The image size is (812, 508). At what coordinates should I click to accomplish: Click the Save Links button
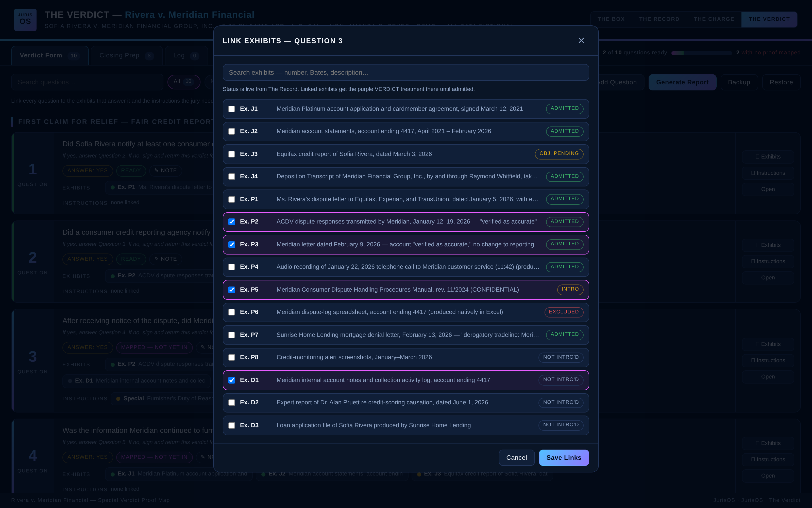pyautogui.click(x=564, y=458)
